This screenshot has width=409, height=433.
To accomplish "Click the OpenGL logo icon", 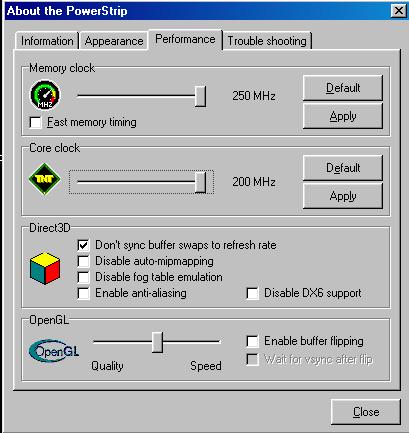I will pyautogui.click(x=54, y=351).
